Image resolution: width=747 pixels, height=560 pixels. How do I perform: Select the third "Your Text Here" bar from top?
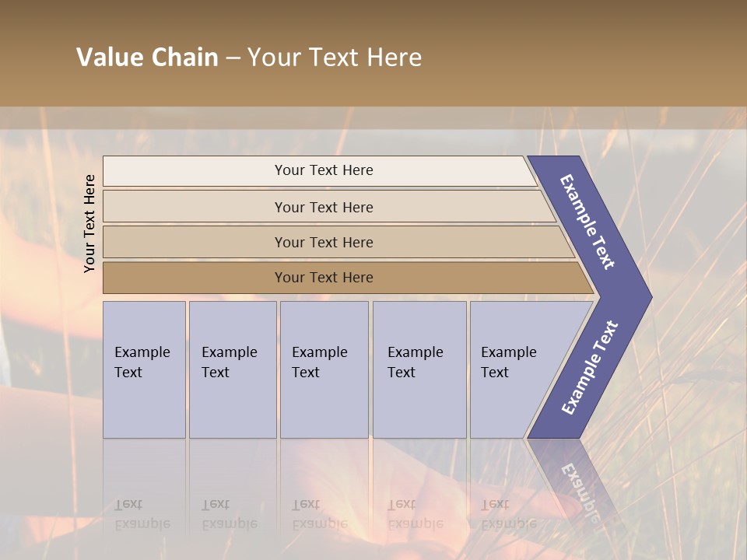(324, 242)
